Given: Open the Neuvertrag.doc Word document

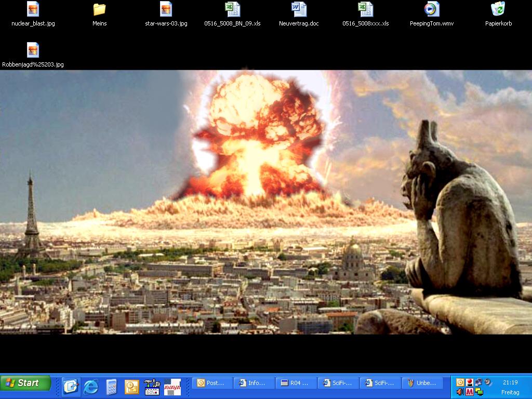Looking at the screenshot, I should pos(299,9).
